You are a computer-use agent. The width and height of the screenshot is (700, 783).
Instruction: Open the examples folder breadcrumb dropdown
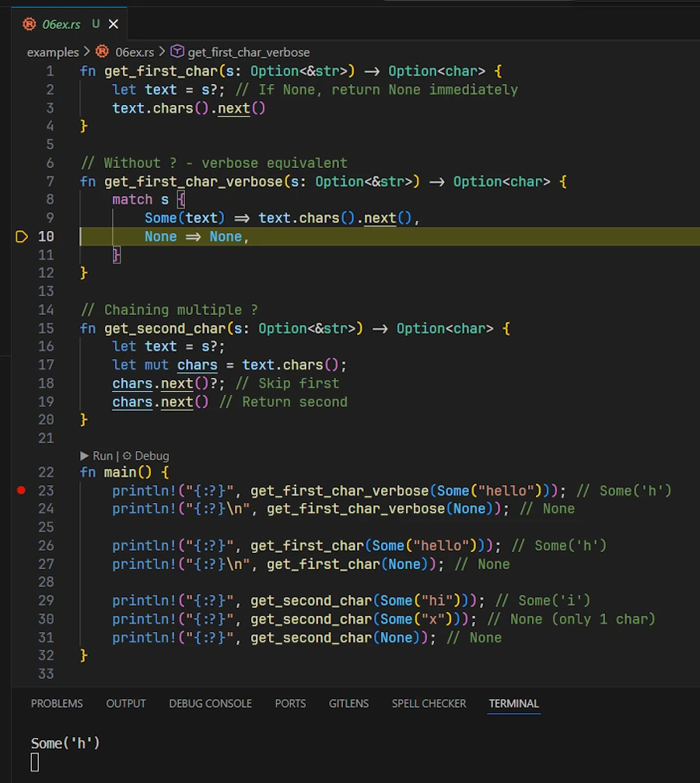click(x=52, y=52)
